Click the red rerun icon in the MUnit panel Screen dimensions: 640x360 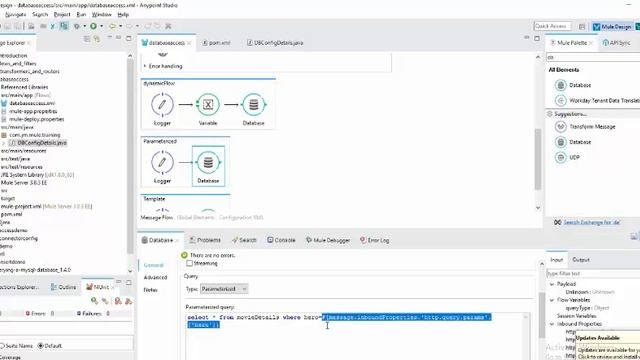(x=118, y=301)
